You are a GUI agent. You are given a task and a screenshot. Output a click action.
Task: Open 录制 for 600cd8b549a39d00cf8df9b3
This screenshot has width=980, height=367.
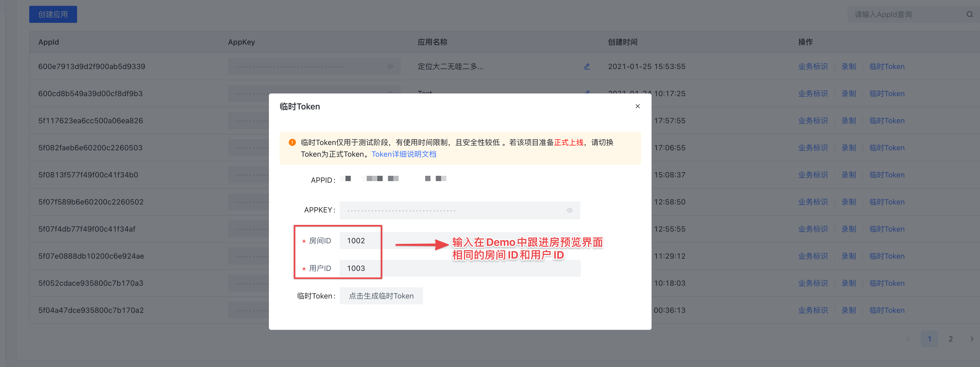point(848,93)
